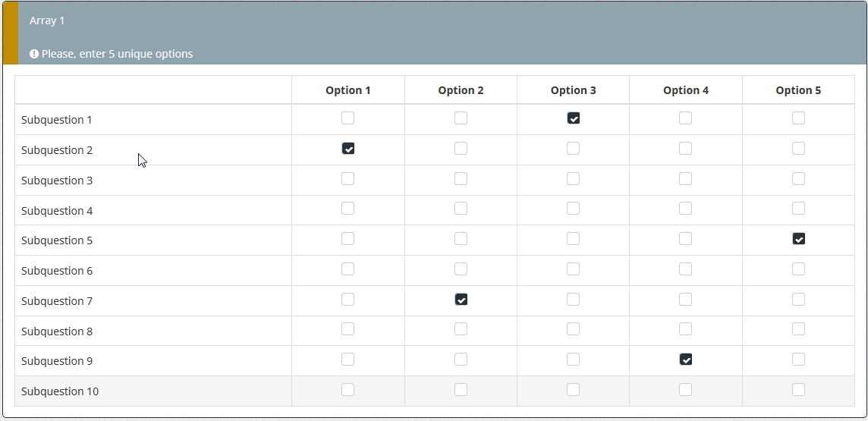Image resolution: width=868 pixels, height=421 pixels.
Task: Check Subquestion 10 Option 1 checkbox
Action: coord(348,390)
